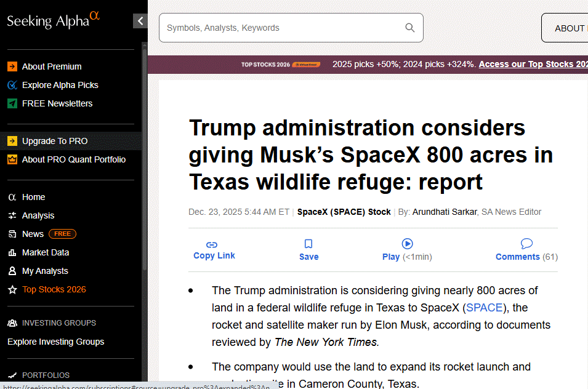Image resolution: width=588 pixels, height=389 pixels.
Task: Save the article with the bookmark icon
Action: (x=308, y=244)
